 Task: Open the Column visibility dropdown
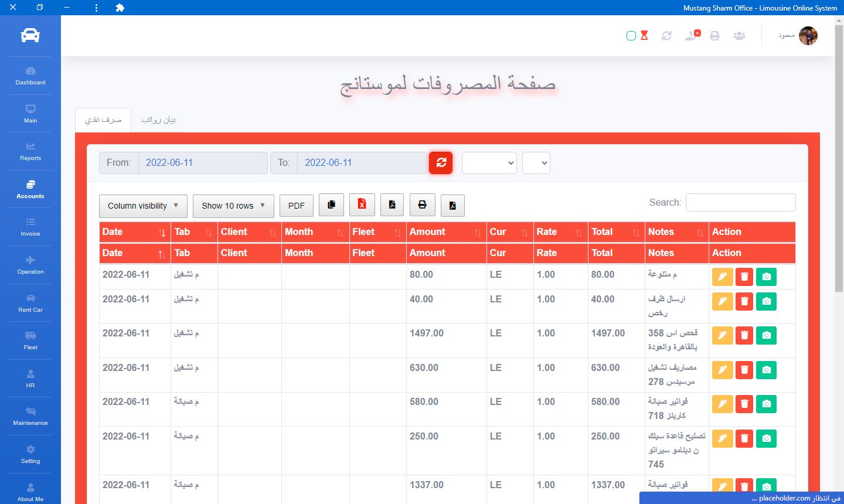tap(143, 206)
